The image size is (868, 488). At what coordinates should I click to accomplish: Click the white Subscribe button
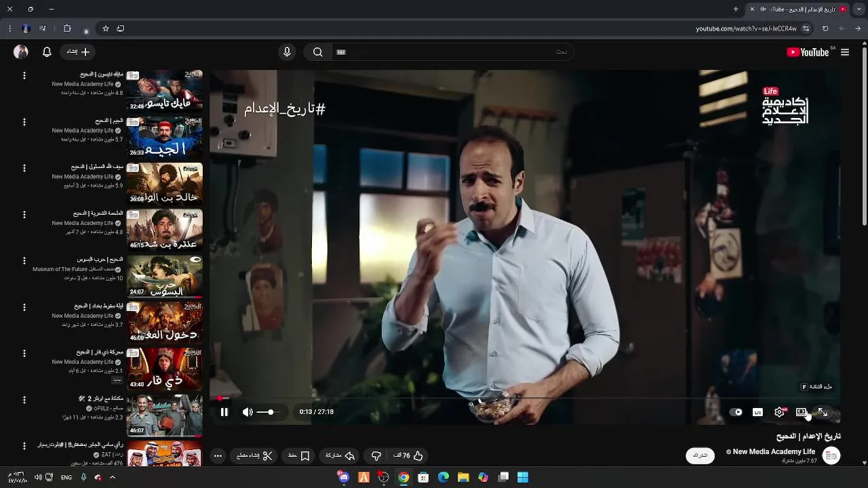coord(701,455)
